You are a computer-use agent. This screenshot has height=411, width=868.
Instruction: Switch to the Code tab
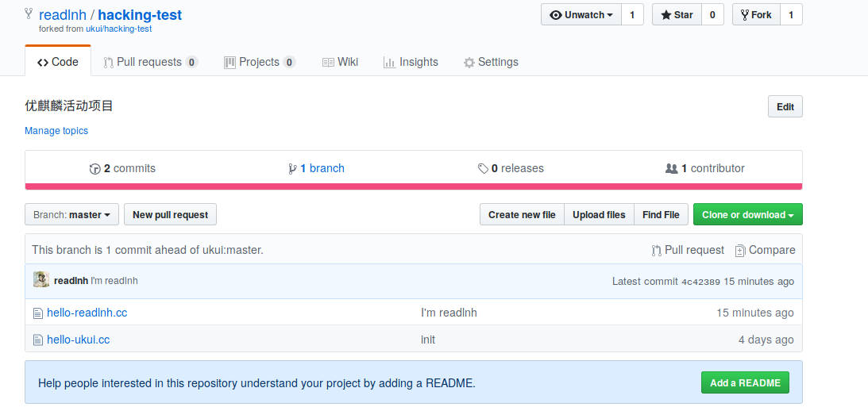coord(57,62)
